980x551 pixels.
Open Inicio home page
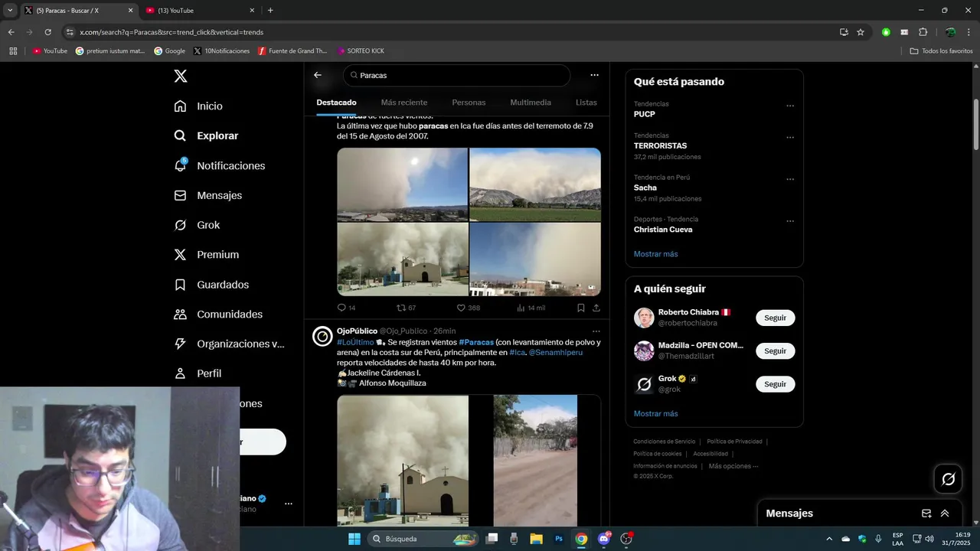click(x=198, y=106)
